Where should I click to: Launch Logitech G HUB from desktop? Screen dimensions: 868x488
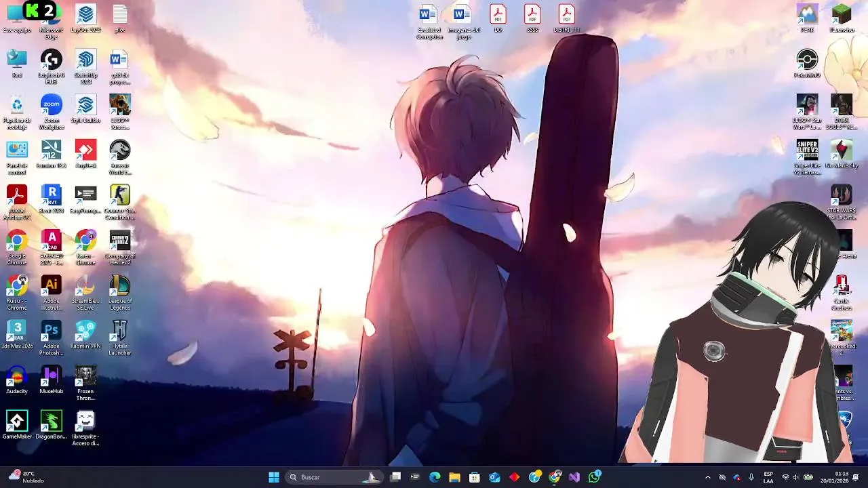point(52,67)
